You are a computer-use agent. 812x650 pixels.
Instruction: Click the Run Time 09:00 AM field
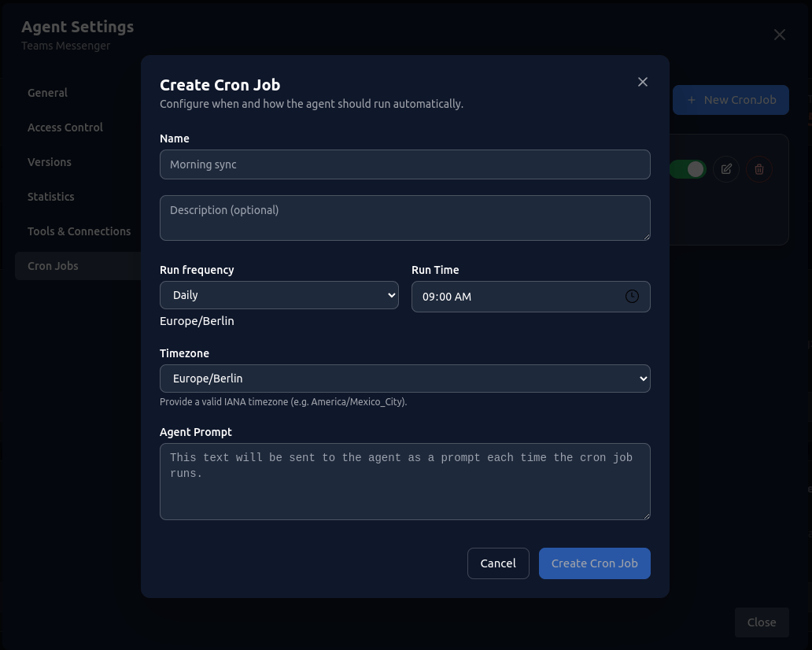(x=531, y=297)
